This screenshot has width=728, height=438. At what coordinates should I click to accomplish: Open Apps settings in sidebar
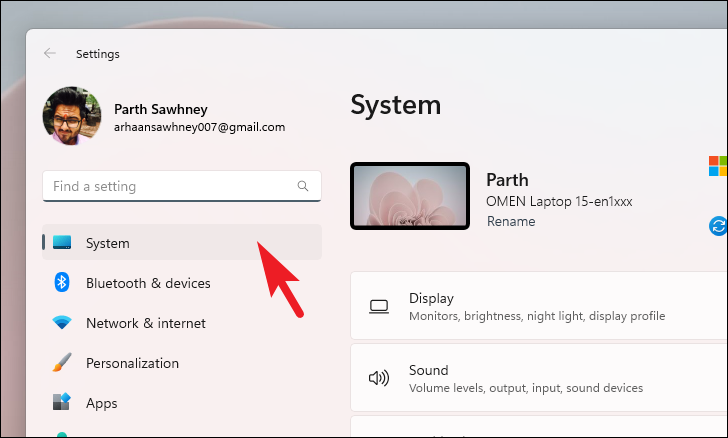click(x=182, y=403)
